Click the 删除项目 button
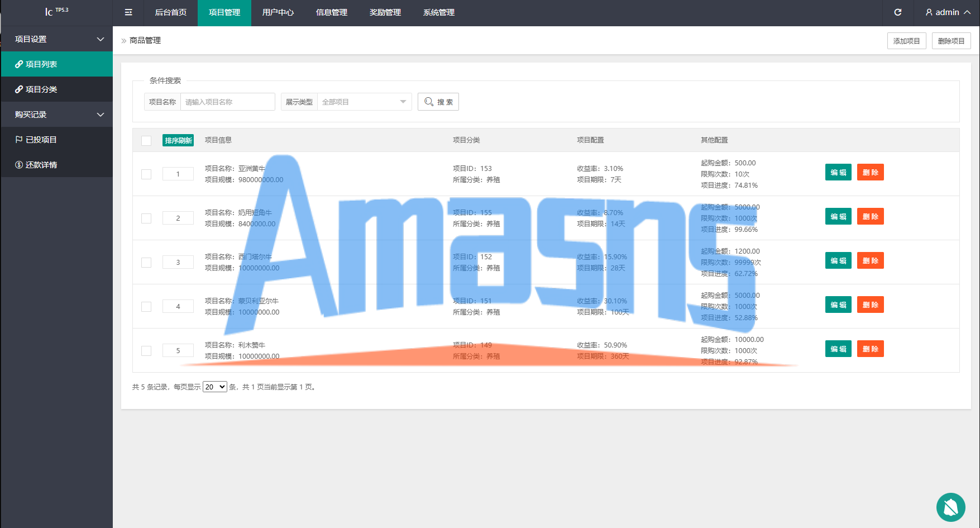This screenshot has height=528, width=980. click(x=952, y=41)
